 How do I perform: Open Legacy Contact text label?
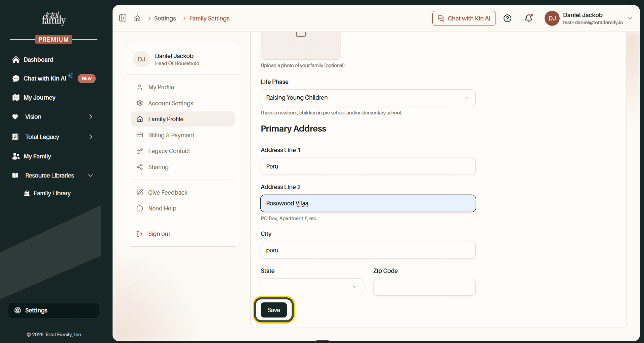(x=169, y=151)
